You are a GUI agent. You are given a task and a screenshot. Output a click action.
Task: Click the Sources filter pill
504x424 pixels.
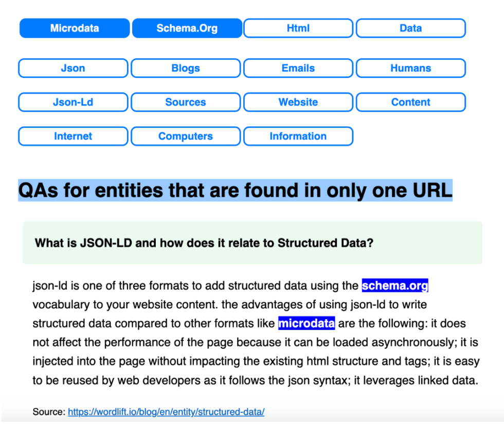pos(185,102)
